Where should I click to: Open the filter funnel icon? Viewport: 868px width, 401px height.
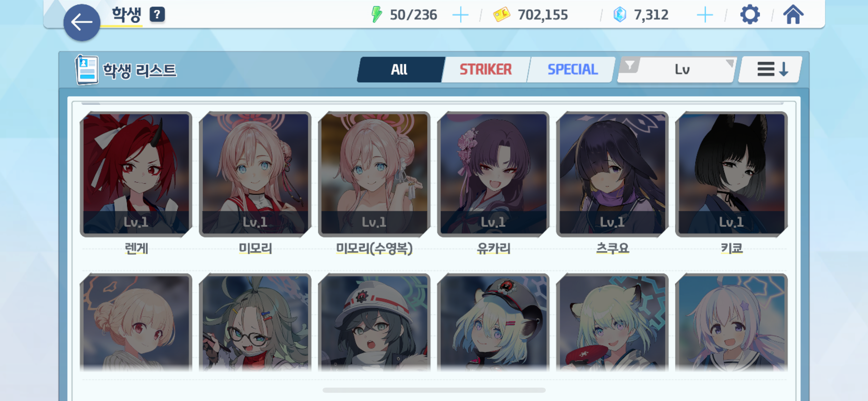pos(630,65)
